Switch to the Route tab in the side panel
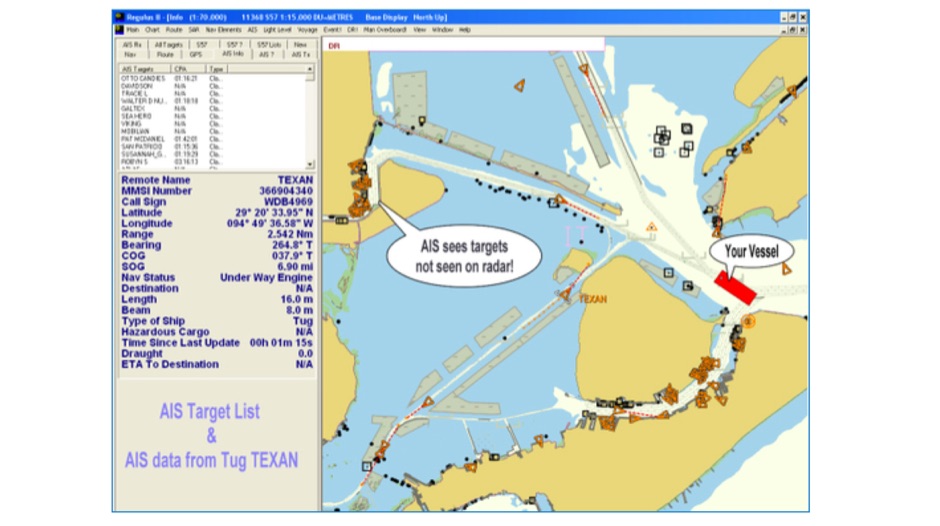Image resolution: width=940 pixels, height=526 pixels. 165,55
